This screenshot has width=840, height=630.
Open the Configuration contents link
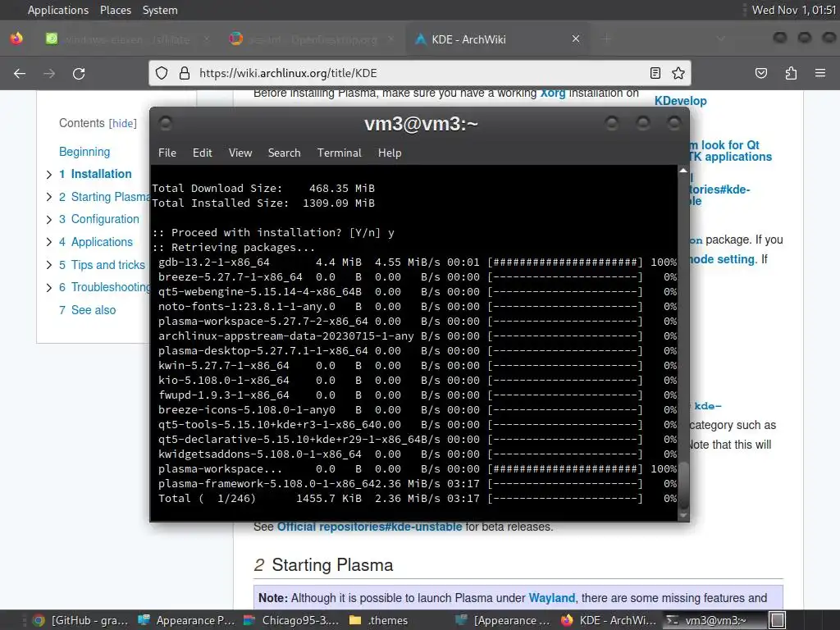[x=99, y=219]
